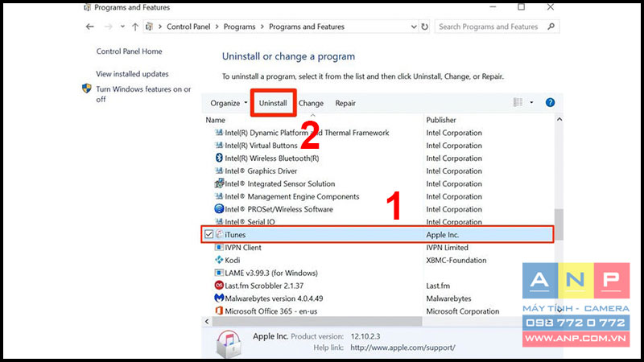The image size is (644, 362).
Task: Click the iTunes details pane thumbnail
Action: pos(229,343)
